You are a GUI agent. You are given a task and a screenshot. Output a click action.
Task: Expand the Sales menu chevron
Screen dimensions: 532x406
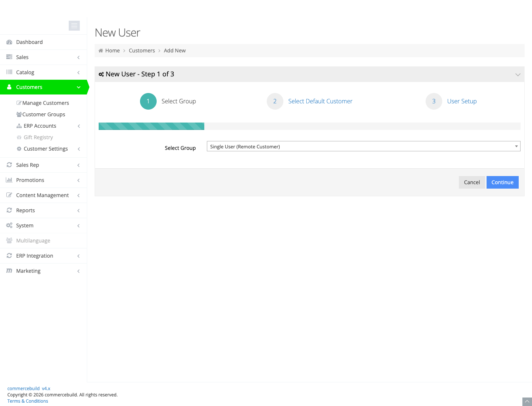(x=78, y=58)
